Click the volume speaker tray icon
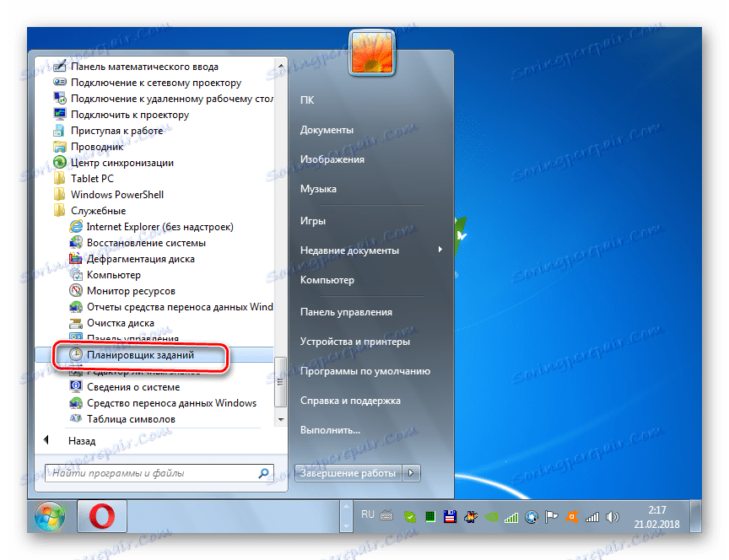The height and width of the screenshot is (560, 729). click(613, 517)
